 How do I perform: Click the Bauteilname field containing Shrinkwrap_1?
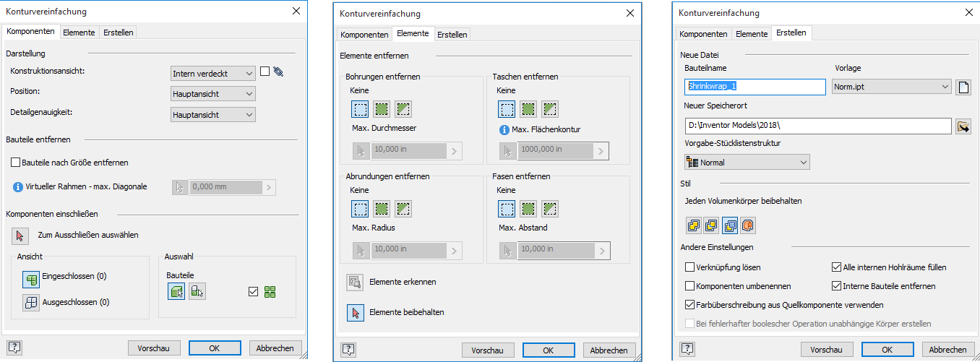(x=755, y=87)
